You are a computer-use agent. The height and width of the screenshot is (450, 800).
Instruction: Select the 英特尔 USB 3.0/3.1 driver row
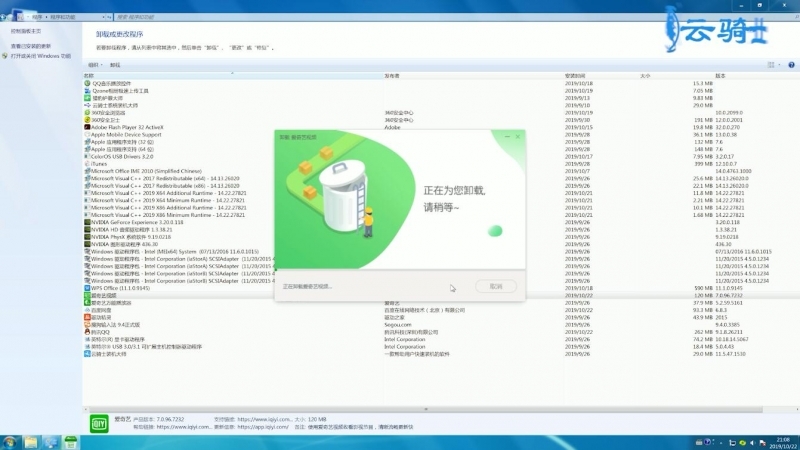coord(441,346)
